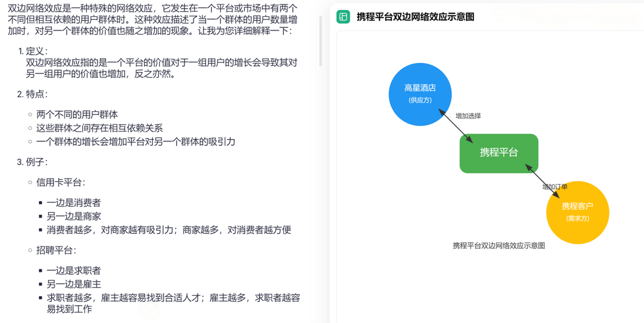This screenshot has width=644, height=323.
Task: Click the sub-heading 招聘平台:
Action: pyautogui.click(x=56, y=250)
